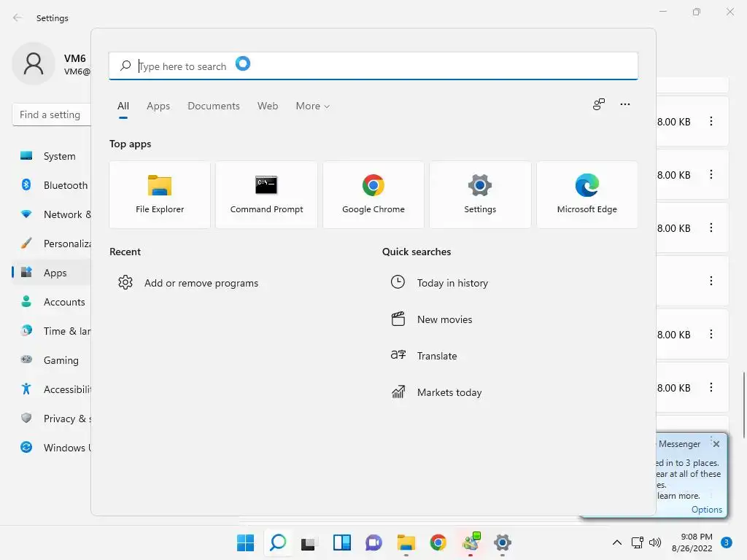
Task: Click the user avatar in the Settings window
Action: (x=34, y=64)
